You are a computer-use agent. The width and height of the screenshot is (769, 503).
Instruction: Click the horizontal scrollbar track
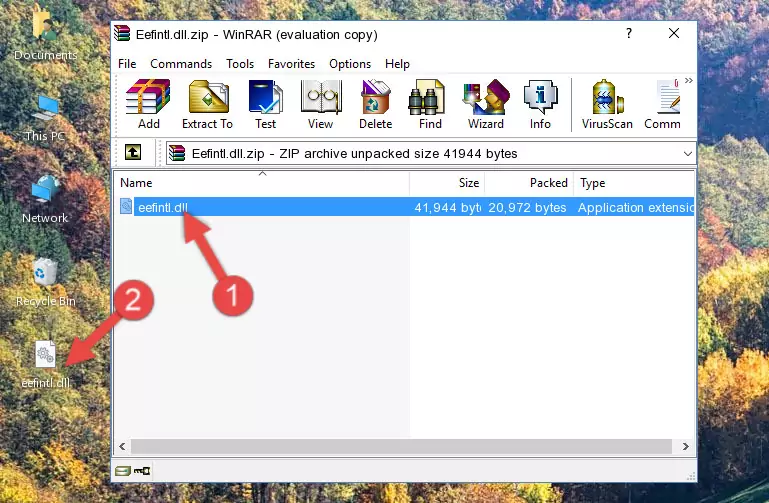point(401,446)
